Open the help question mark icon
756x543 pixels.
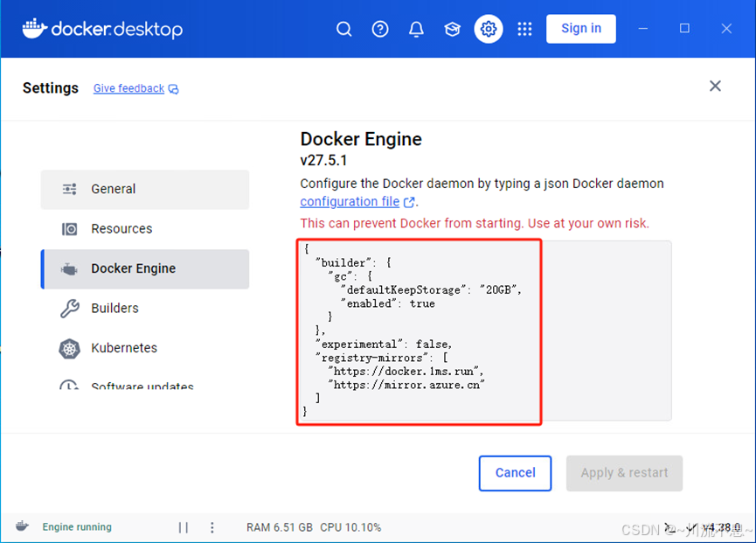pyautogui.click(x=380, y=29)
